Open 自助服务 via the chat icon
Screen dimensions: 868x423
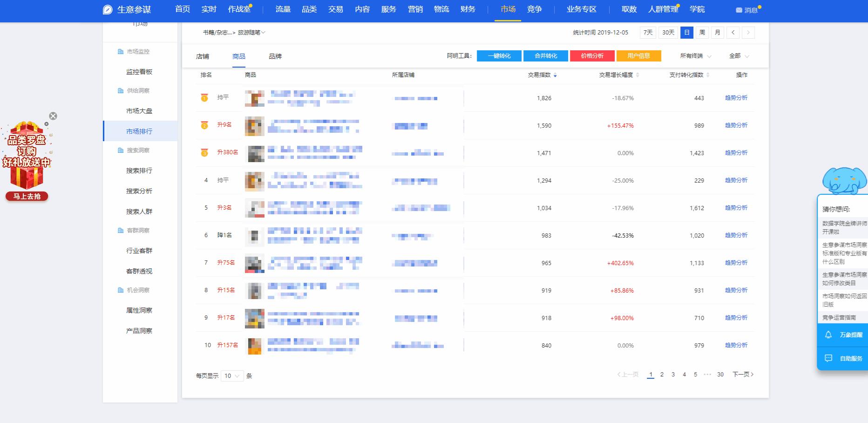pyautogui.click(x=828, y=358)
